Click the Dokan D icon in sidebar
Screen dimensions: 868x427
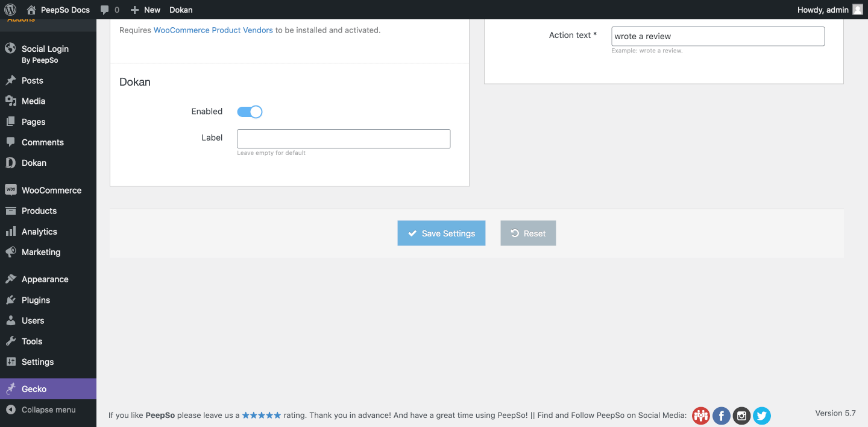coord(10,162)
